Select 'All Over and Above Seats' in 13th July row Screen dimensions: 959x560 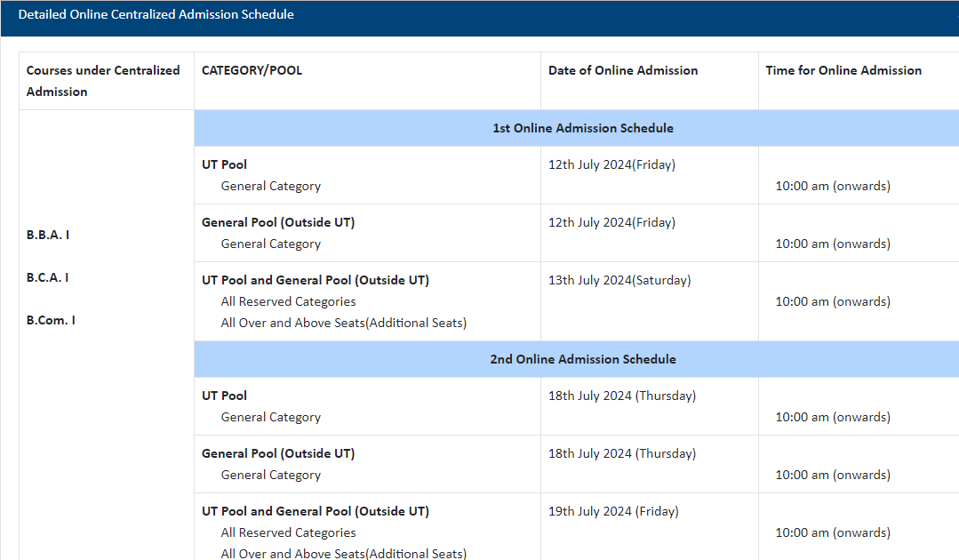point(344,323)
